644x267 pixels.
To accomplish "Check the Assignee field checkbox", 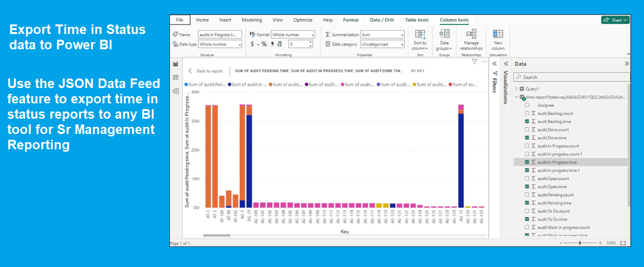I will [x=527, y=105].
